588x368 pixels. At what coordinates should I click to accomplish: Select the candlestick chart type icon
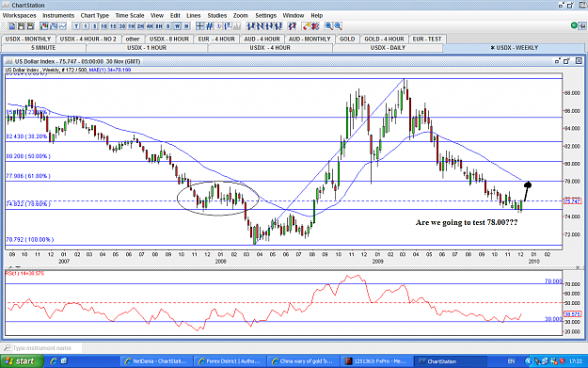pos(44,26)
